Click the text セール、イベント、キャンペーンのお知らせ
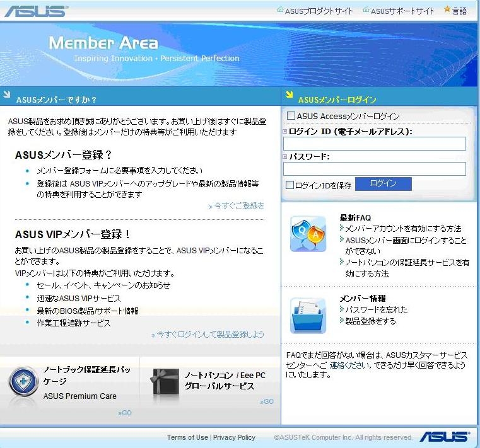Viewport: 480px width, 448px height. [x=103, y=285]
